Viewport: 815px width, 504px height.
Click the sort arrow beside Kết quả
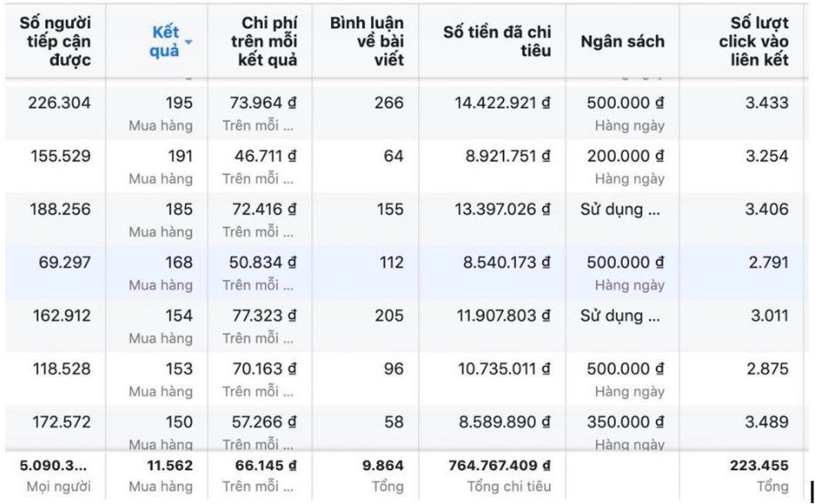pos(188,42)
